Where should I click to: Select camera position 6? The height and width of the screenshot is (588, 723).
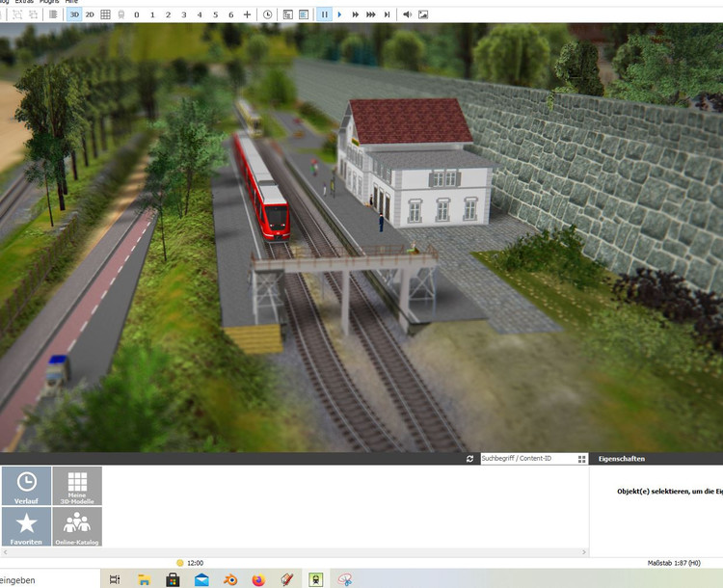click(231, 14)
